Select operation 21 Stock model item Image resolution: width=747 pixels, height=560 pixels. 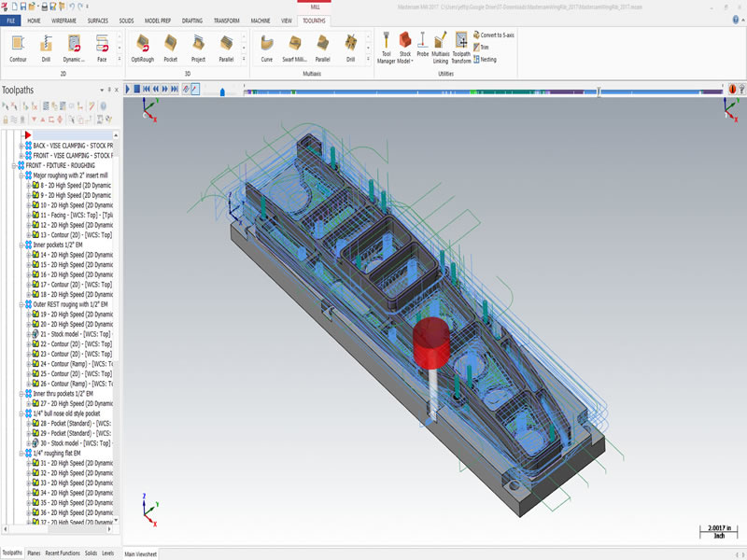click(72, 334)
